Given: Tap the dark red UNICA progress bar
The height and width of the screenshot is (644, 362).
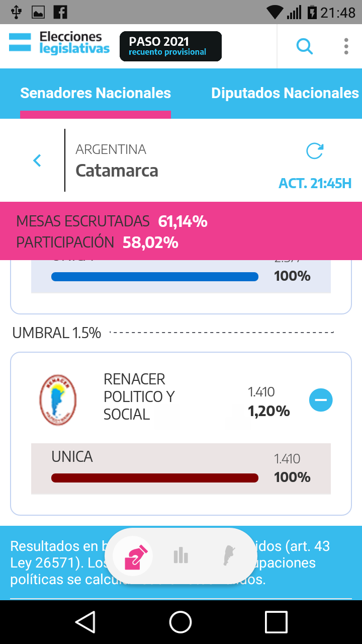Looking at the screenshot, I should click(x=155, y=478).
